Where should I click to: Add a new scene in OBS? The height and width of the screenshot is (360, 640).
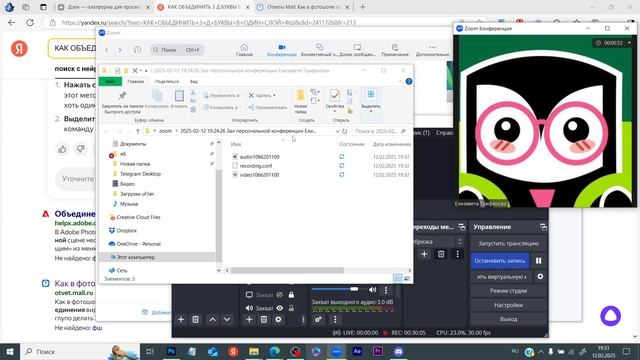pyautogui.click(x=181, y=320)
